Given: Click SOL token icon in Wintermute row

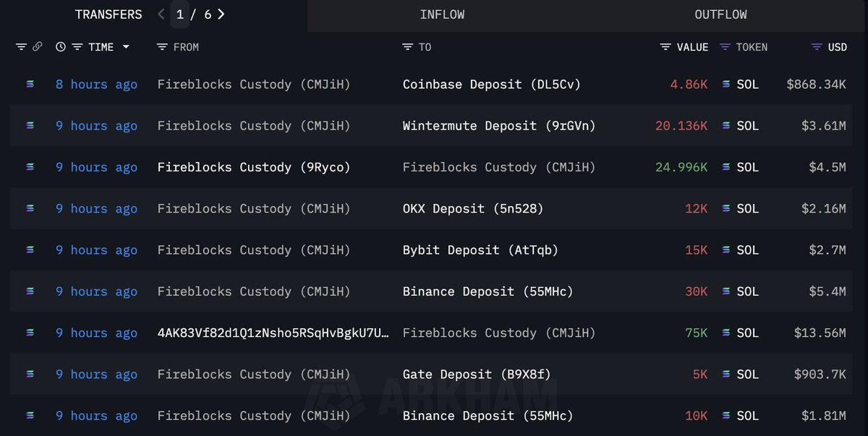Looking at the screenshot, I should 726,126.
